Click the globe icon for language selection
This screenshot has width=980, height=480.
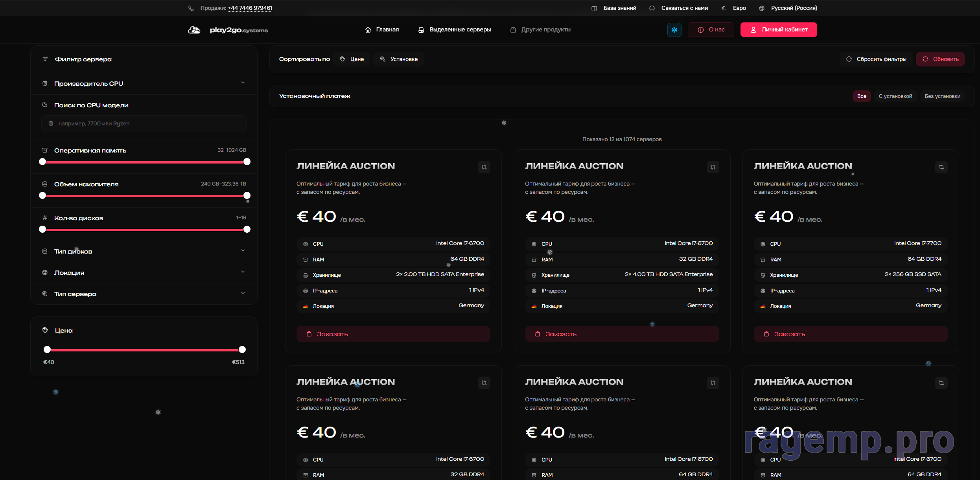click(x=762, y=8)
